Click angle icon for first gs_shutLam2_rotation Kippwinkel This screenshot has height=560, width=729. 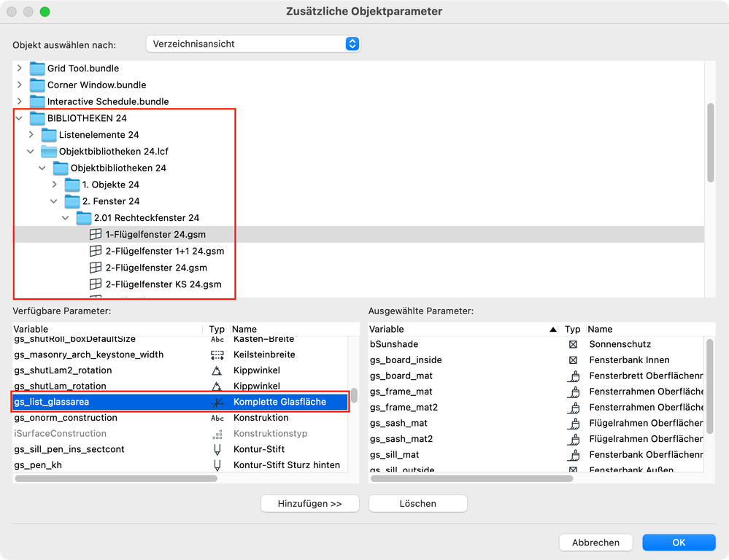point(217,371)
